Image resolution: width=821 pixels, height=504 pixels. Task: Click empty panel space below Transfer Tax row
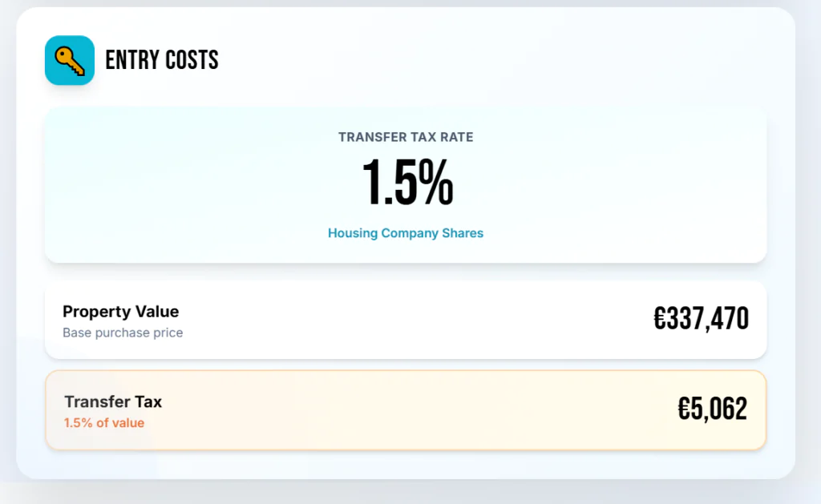tap(406, 464)
